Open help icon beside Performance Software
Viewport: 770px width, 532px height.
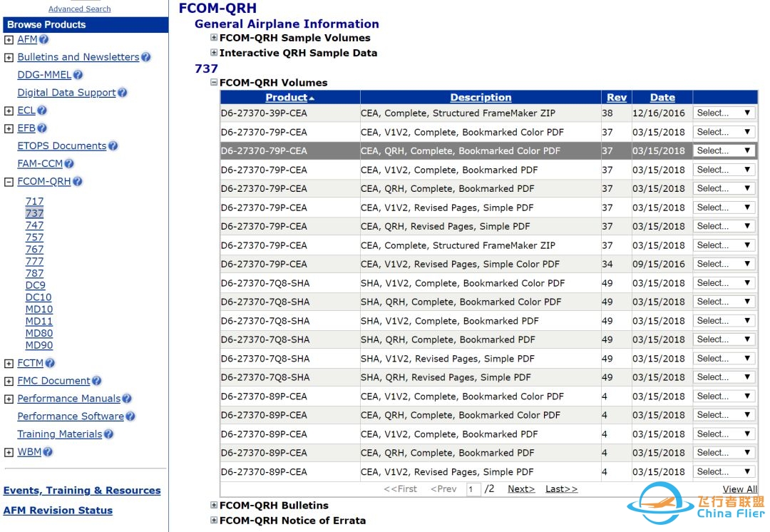click(130, 416)
